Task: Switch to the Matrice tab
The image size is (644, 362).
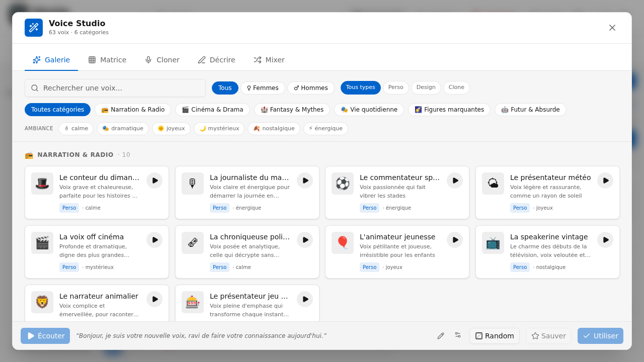Action: (107, 60)
